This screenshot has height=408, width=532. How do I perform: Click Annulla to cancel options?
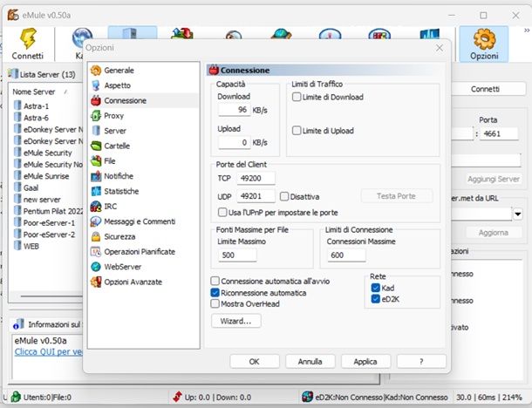[310, 362]
